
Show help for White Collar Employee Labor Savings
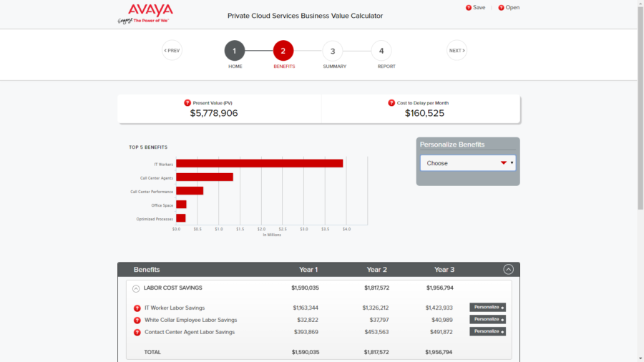tap(137, 320)
